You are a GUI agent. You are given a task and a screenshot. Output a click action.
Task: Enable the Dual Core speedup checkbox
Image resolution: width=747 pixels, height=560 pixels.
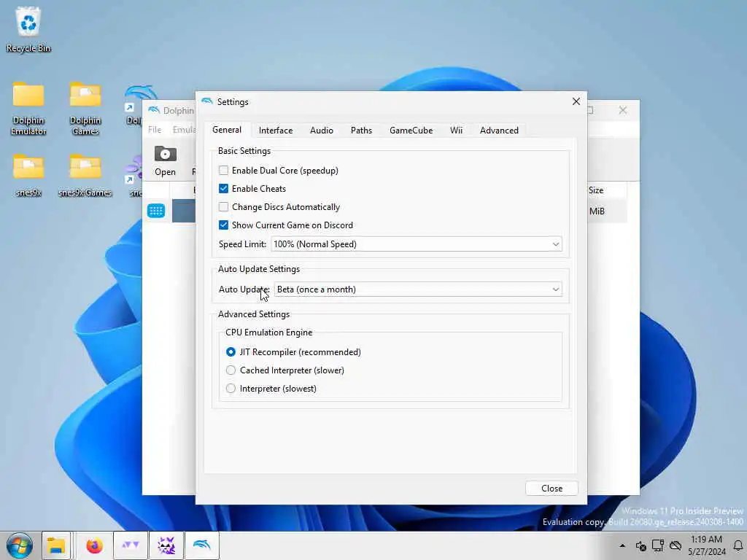(223, 170)
